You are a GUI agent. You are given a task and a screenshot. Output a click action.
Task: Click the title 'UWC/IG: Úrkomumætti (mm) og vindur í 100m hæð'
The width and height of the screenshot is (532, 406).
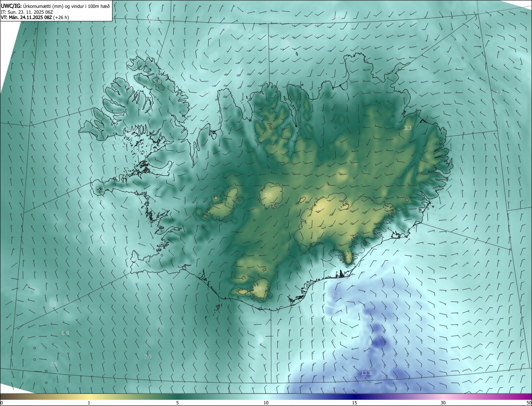coord(55,5)
